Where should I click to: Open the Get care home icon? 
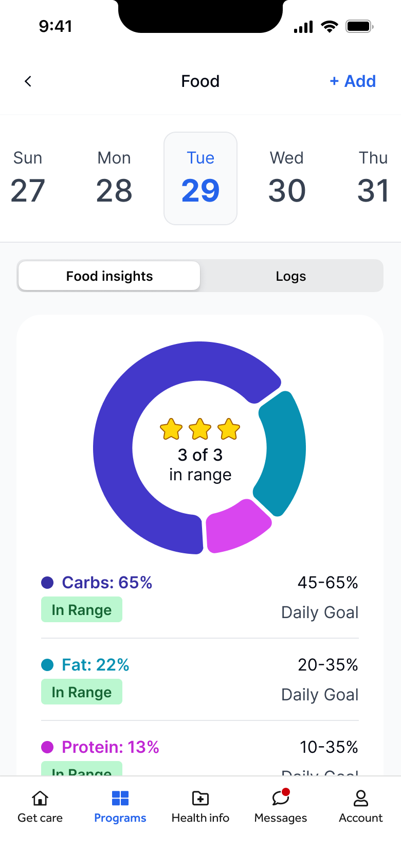[40, 798]
